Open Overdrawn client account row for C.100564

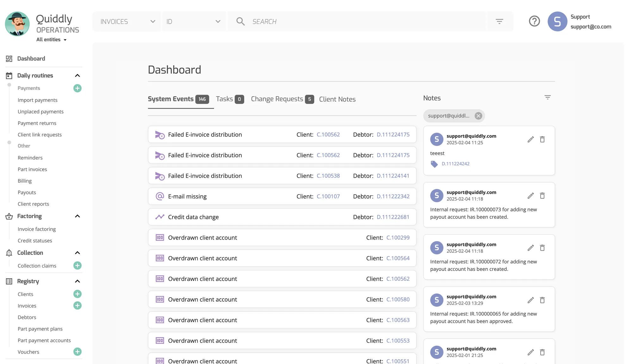(x=282, y=258)
